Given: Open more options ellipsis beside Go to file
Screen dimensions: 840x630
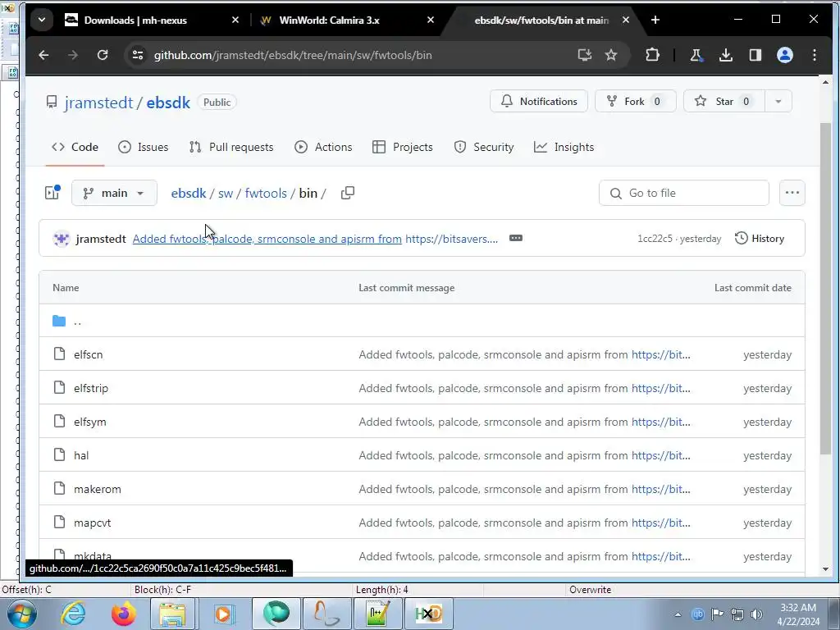Looking at the screenshot, I should click(792, 193).
